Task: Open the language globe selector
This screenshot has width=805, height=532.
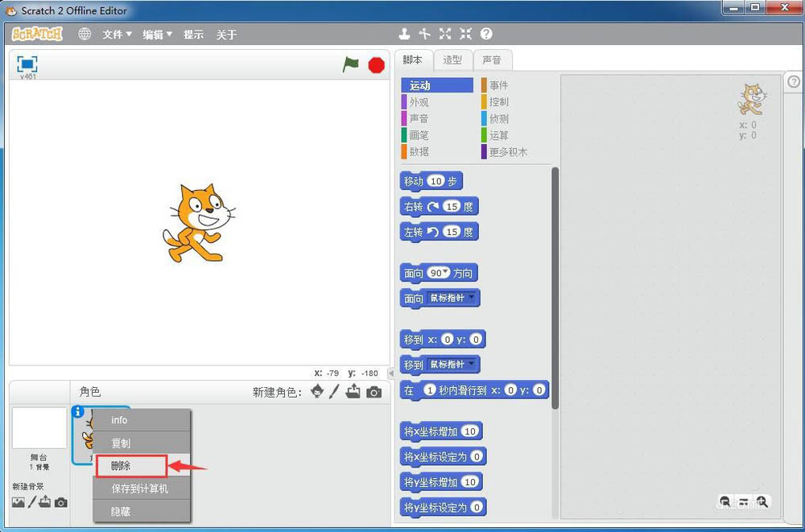Action: coord(84,34)
